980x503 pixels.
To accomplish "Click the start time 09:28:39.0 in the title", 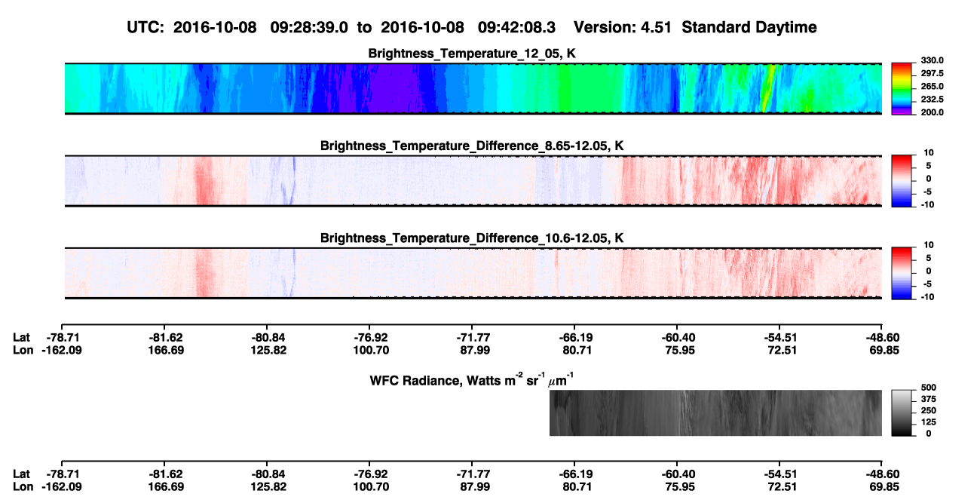I will pyautogui.click(x=311, y=27).
